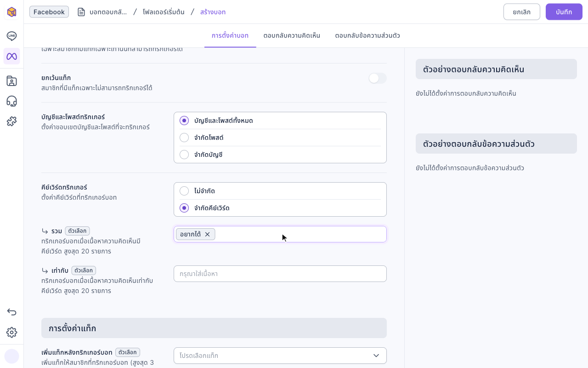The height and width of the screenshot is (368, 588).
Task: Click the ตัวอย่างตอบกลับความคิดเห็น preview header
Action: click(x=496, y=69)
